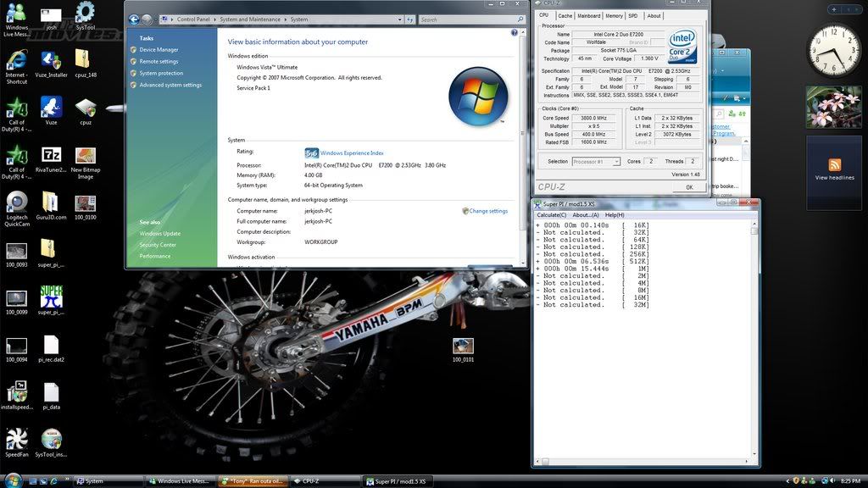Open the josh desktop icon
The image size is (868, 488).
51,17
